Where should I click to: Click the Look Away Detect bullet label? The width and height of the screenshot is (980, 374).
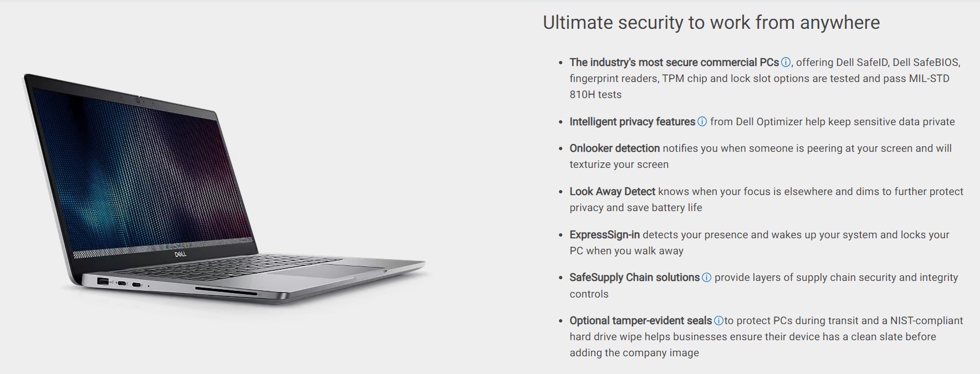pyautogui.click(x=612, y=192)
